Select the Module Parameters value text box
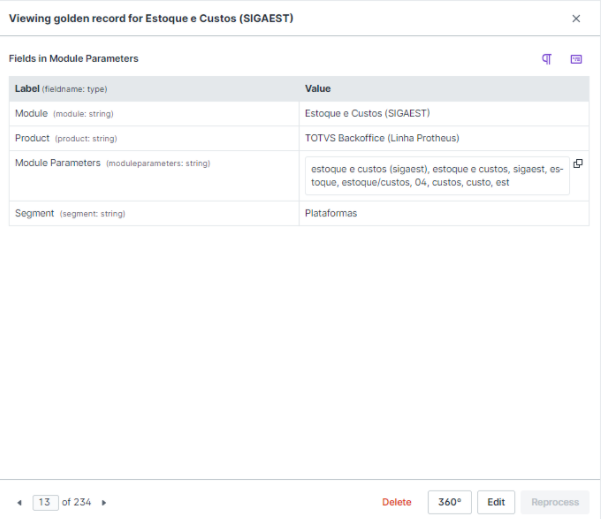 (437, 176)
